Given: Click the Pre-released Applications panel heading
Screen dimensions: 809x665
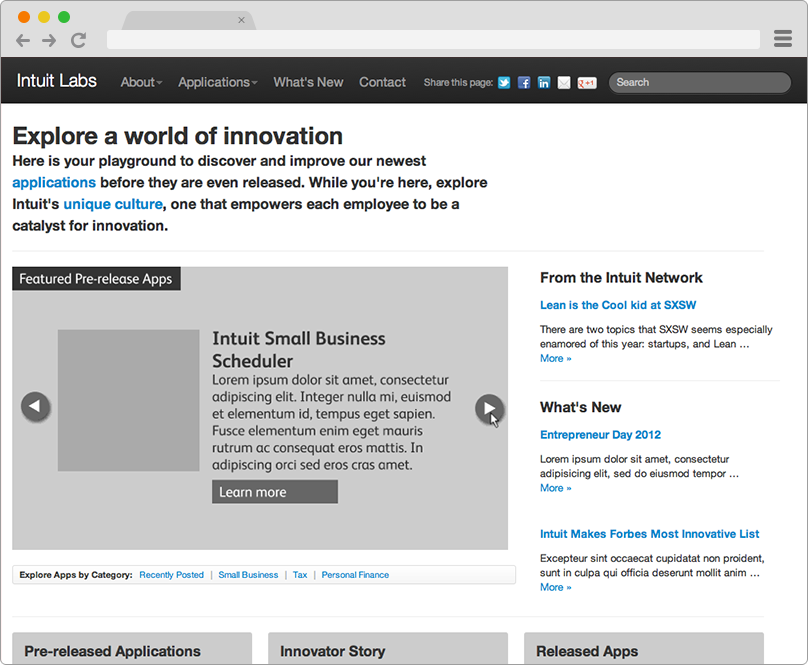Looking at the screenshot, I should [x=112, y=652].
